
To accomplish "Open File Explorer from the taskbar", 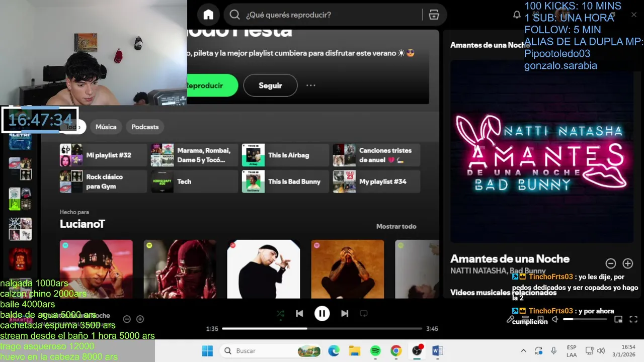I will 355,350.
